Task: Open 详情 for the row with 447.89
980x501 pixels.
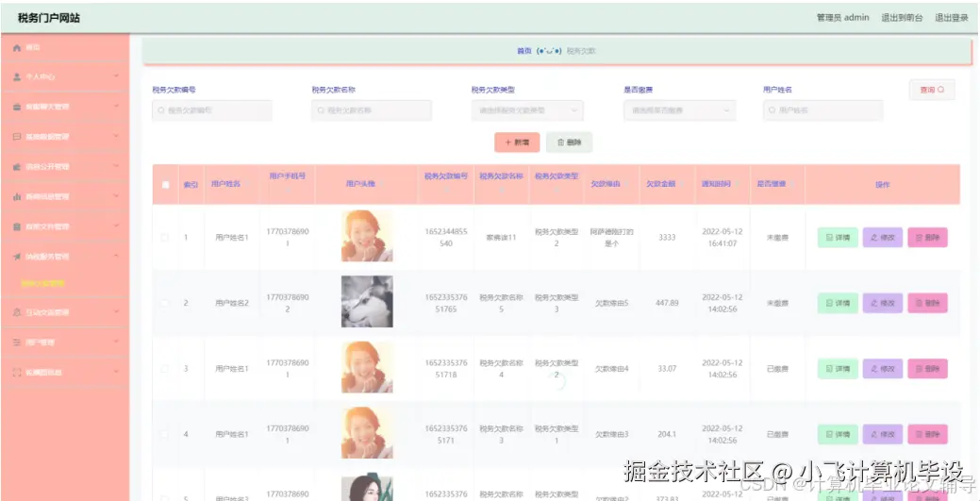Action: (x=838, y=304)
